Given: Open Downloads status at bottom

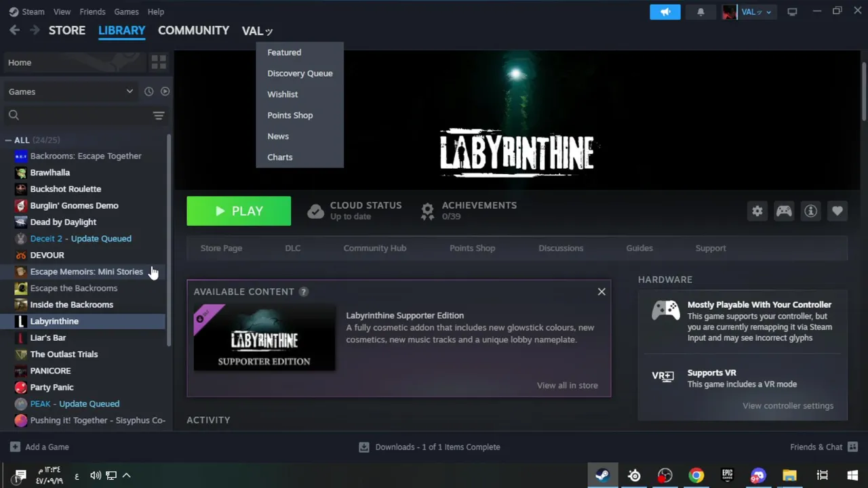Looking at the screenshot, I should coord(429,447).
